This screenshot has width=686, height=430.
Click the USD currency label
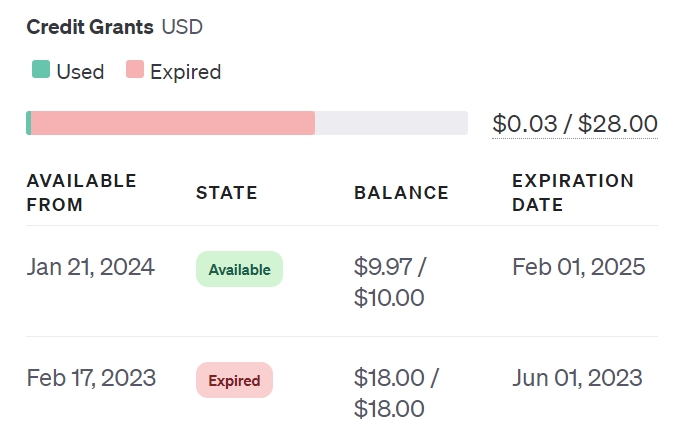(x=182, y=27)
